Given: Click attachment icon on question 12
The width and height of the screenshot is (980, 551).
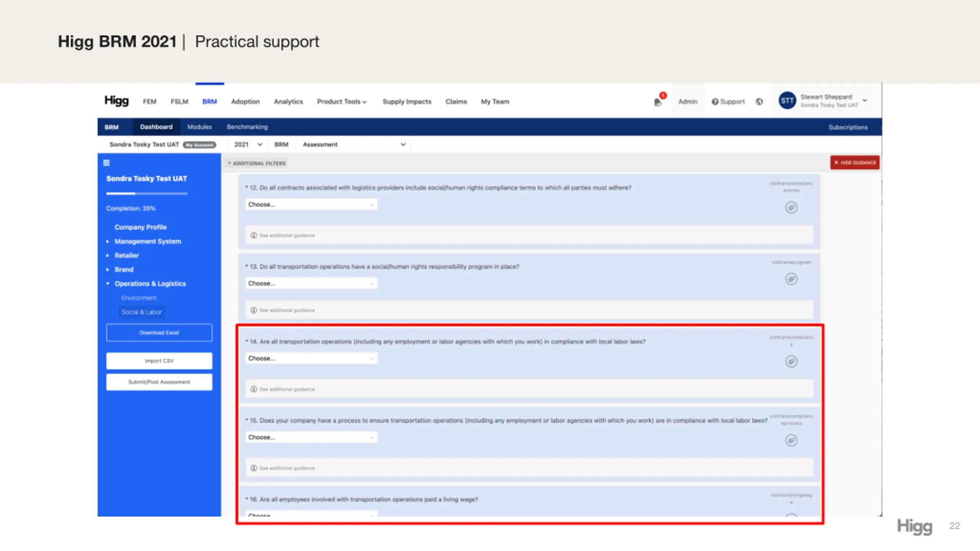Looking at the screenshot, I should click(791, 208).
